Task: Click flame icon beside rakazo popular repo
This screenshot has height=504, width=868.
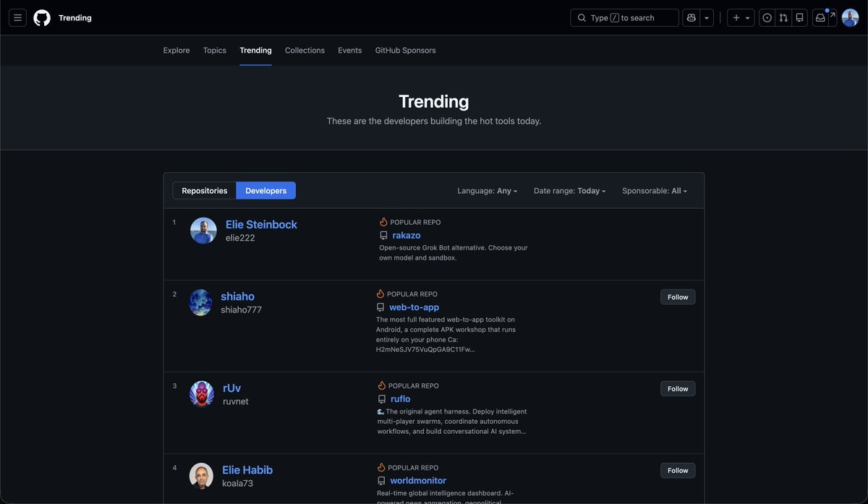Action: click(x=383, y=222)
